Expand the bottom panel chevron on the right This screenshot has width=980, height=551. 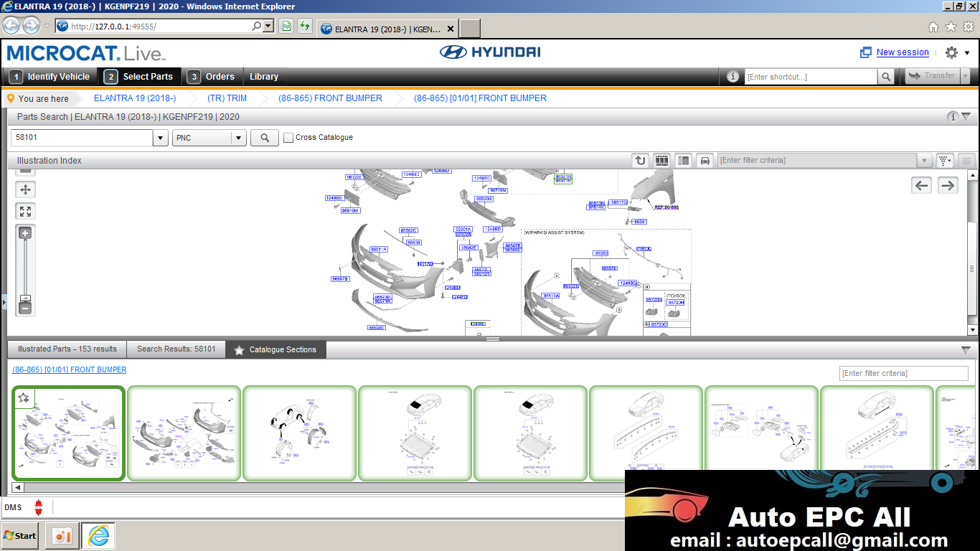pos(965,350)
